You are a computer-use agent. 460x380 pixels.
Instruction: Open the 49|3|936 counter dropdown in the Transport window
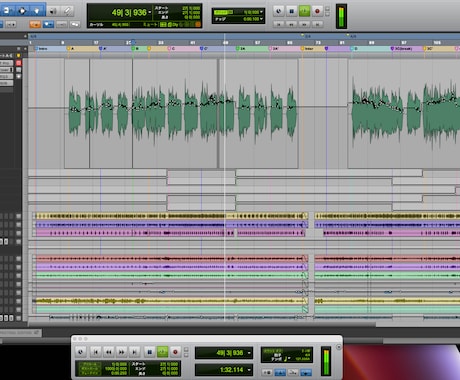tap(249, 353)
